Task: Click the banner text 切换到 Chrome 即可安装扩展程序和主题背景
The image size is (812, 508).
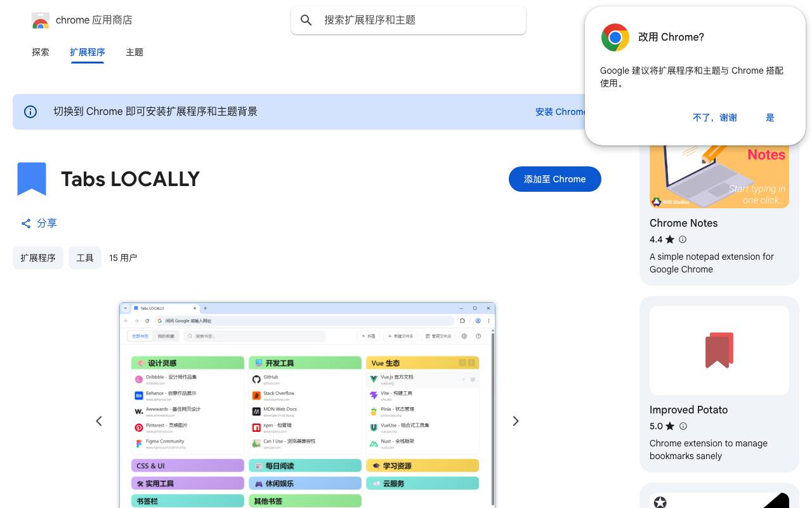Action: [x=155, y=112]
